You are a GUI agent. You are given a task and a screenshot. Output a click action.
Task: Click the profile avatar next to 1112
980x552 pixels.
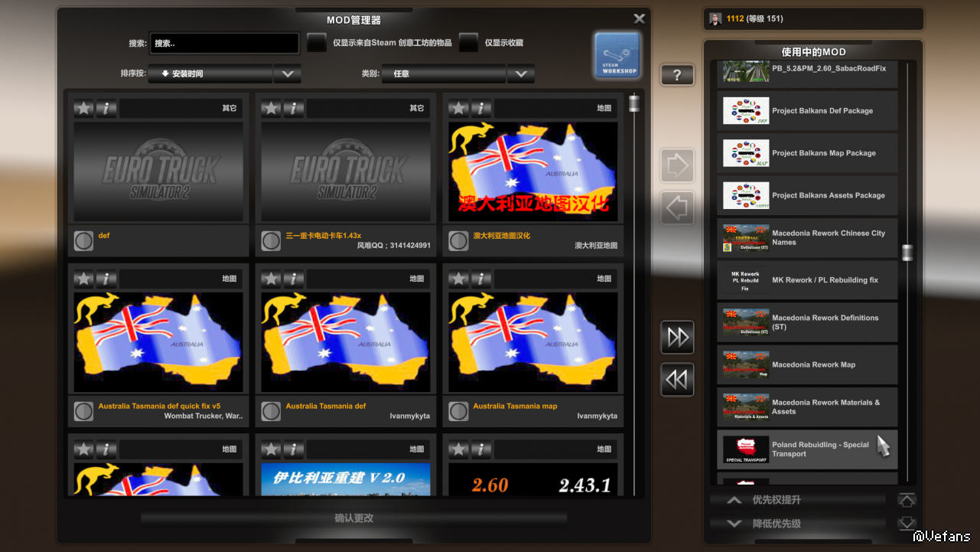[x=715, y=18]
